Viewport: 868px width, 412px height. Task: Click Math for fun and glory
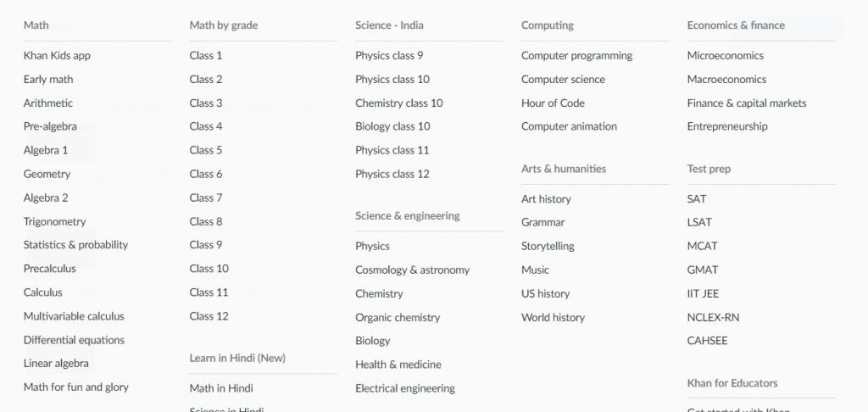(76, 387)
